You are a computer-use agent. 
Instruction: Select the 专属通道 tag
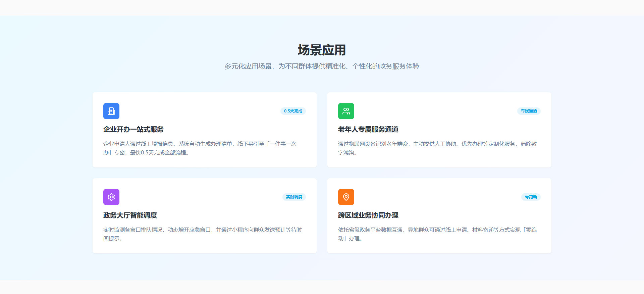point(529,111)
